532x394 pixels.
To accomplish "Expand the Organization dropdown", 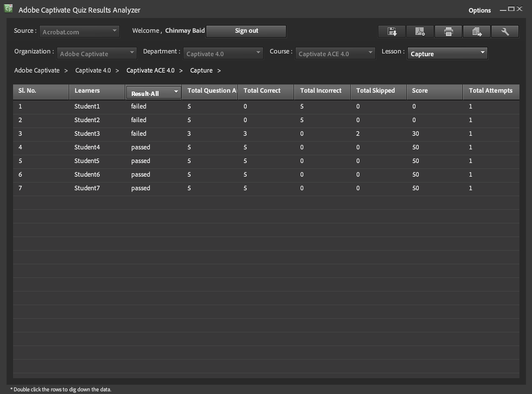I will 97,53.
